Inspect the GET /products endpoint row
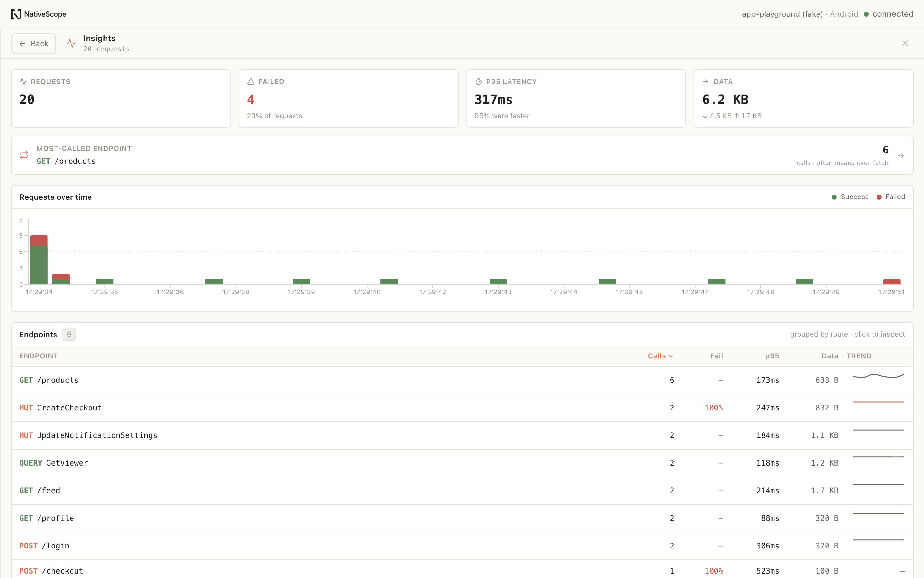This screenshot has height=578, width=924. (x=462, y=381)
